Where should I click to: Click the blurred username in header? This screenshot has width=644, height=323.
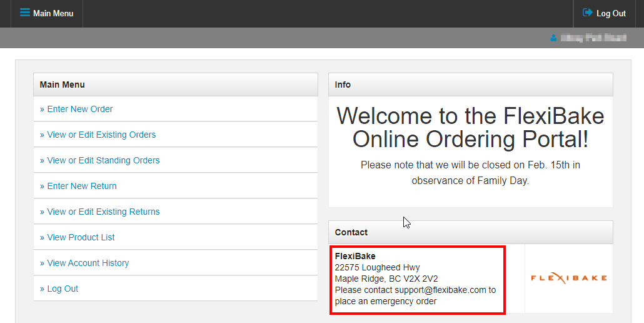[x=593, y=38]
